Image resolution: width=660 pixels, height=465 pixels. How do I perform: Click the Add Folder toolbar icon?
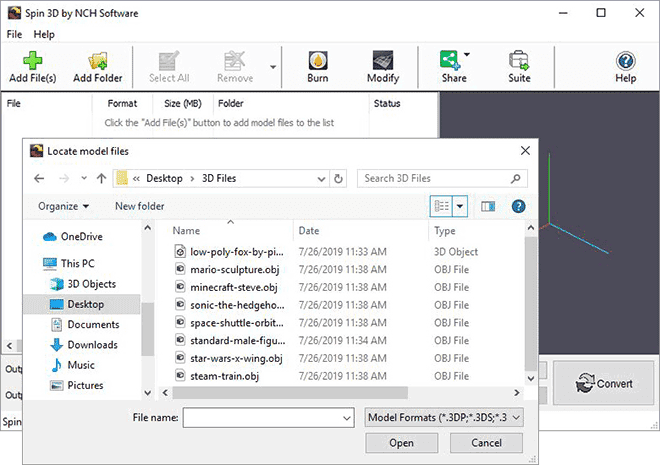point(98,67)
